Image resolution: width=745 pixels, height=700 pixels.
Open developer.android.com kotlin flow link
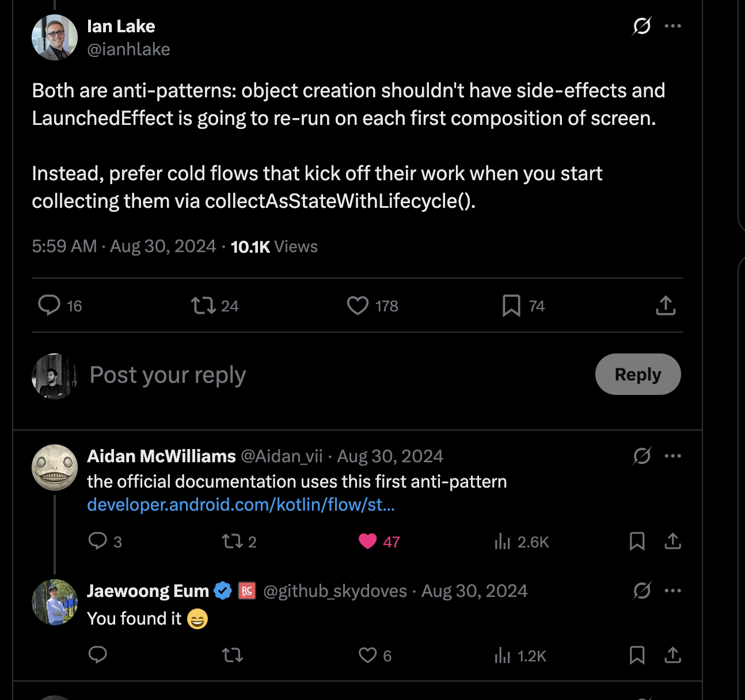(241, 505)
